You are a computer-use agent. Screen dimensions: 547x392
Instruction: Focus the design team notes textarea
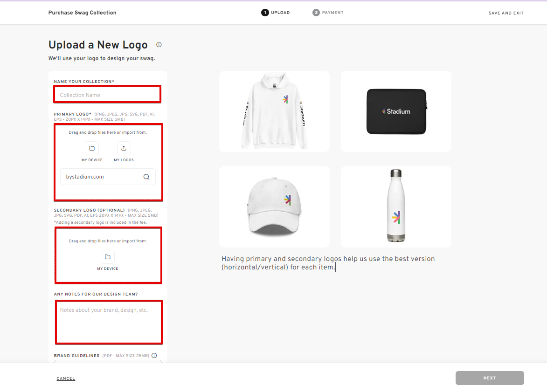coord(109,322)
